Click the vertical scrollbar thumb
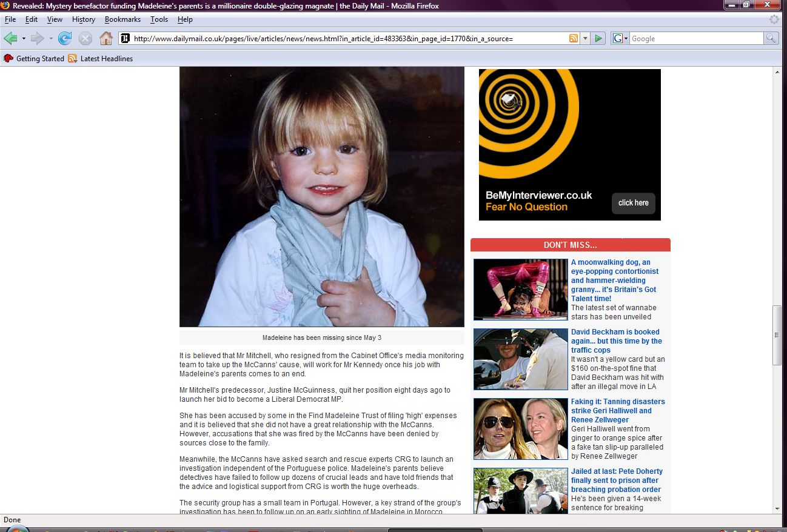Viewport: 787px width, 532px height. (777, 335)
